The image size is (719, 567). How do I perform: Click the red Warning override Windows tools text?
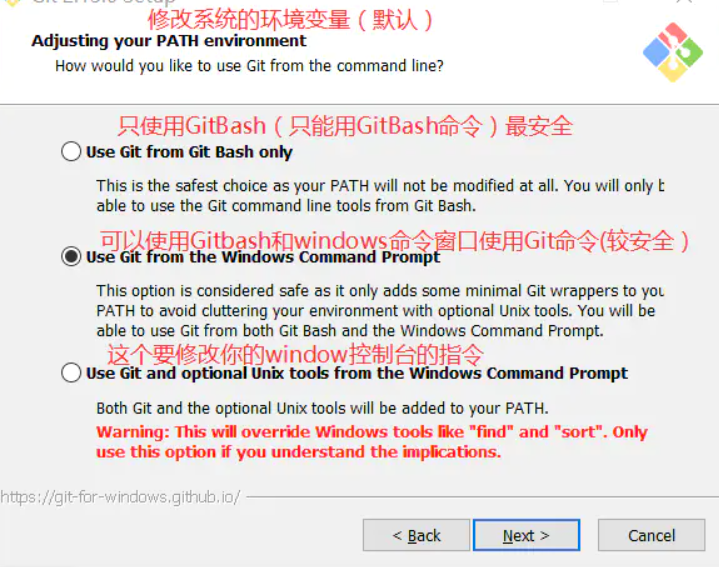pyautogui.click(x=371, y=442)
